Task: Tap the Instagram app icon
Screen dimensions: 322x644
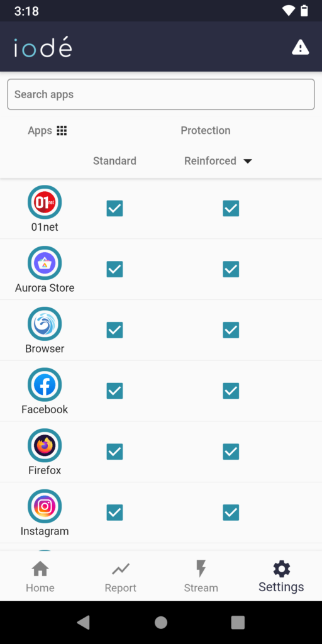Action: click(45, 506)
